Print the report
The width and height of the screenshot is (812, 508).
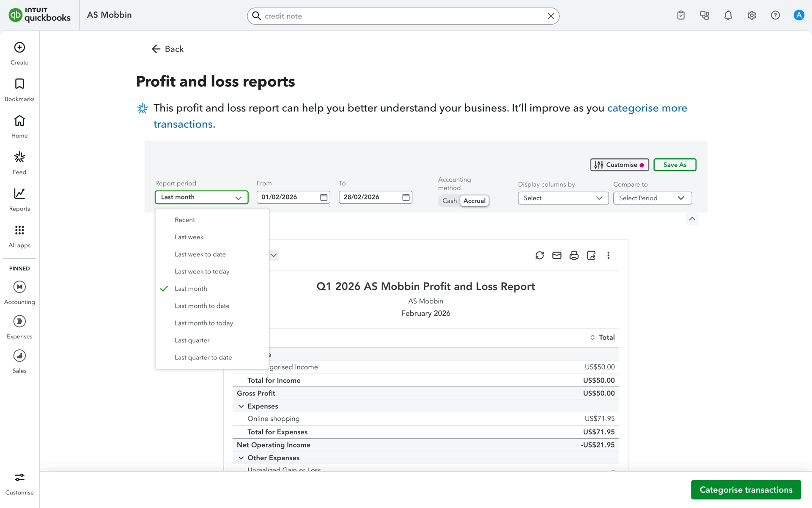(574, 255)
